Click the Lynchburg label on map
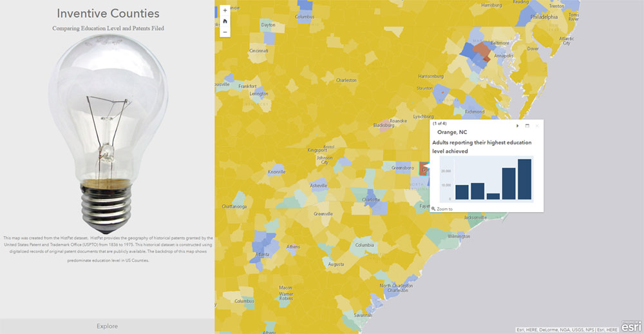This screenshot has width=644, height=334. point(423,117)
